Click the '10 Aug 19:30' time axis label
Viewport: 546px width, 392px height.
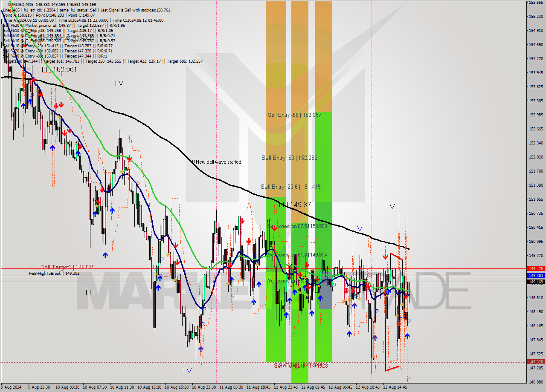coord(177,387)
